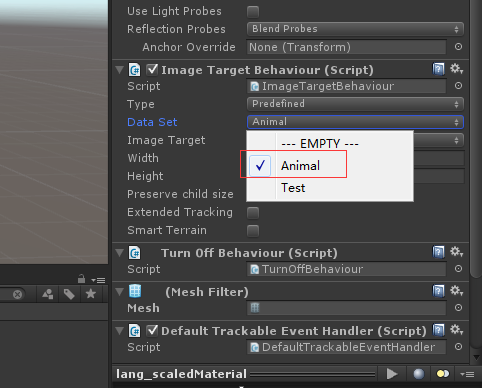Open gear menu of Default Trackable Event Handler
The image size is (482, 388).
(x=456, y=330)
